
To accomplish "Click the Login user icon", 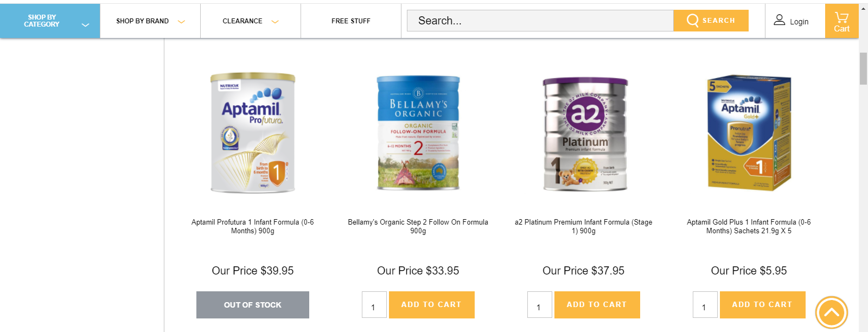I will pos(779,20).
